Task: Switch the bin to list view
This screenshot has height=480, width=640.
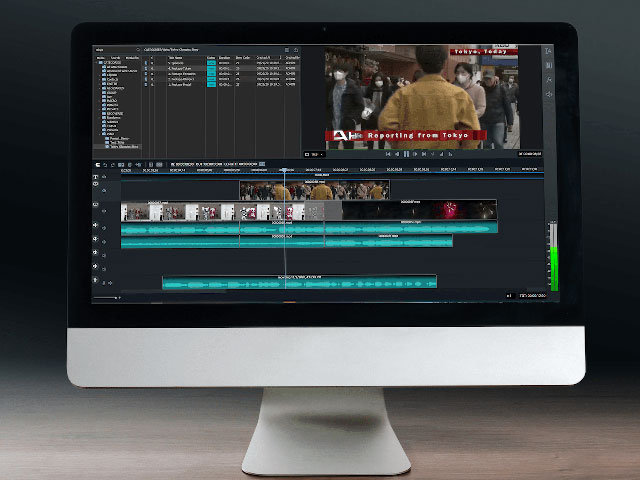Action: click(287, 50)
